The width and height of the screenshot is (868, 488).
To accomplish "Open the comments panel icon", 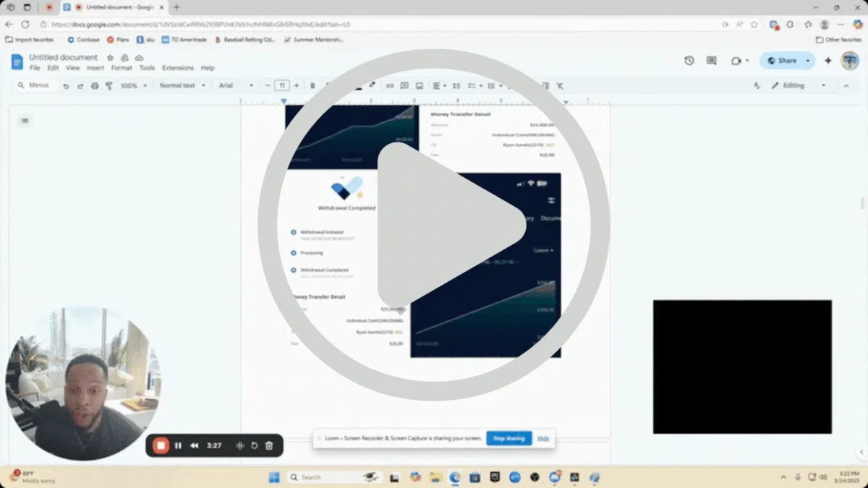I will click(x=711, y=61).
